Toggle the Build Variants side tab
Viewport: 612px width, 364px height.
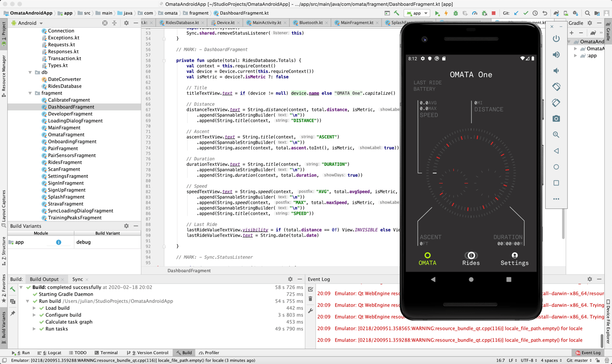point(4,327)
